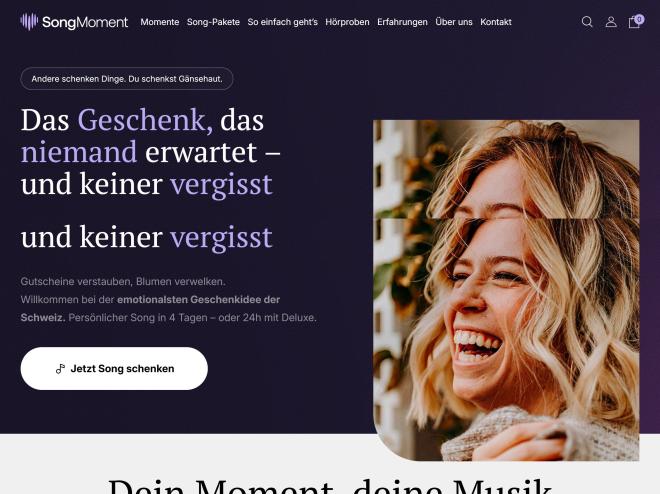This screenshot has height=494, width=660.
Task: Open the Kontakt menu item
Action: [495, 22]
